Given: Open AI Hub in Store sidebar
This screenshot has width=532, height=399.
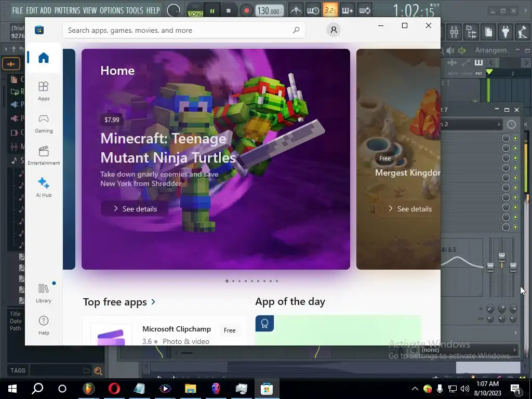Looking at the screenshot, I should [44, 187].
